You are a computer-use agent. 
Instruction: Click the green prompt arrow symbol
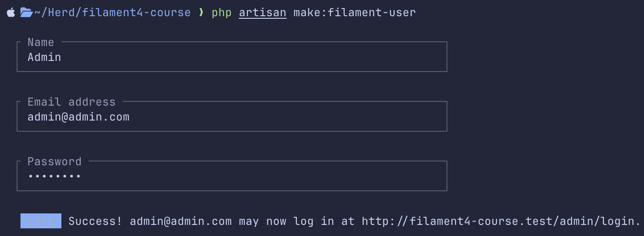[201, 13]
